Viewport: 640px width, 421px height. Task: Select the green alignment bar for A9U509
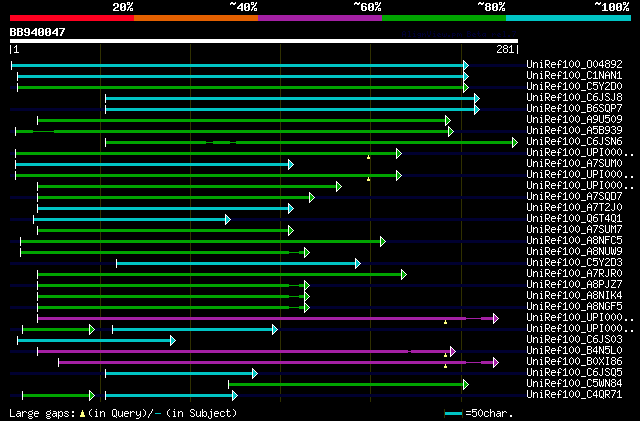244,120
